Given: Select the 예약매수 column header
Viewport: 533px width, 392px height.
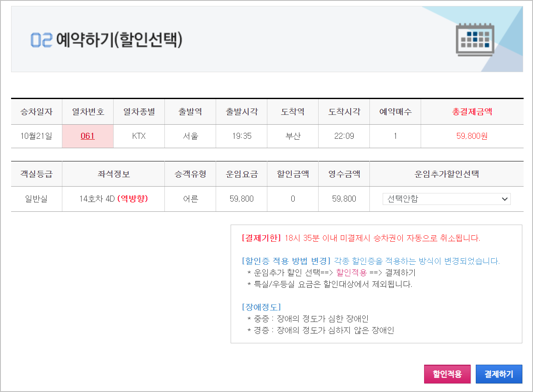Looking at the screenshot, I should (395, 112).
